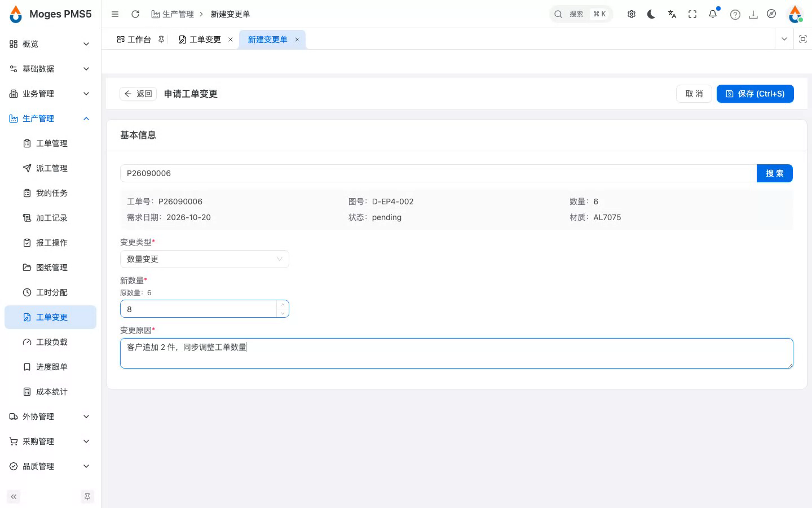Close the 新建变更单 tab
Viewport: 812px width, 508px height.
point(297,40)
